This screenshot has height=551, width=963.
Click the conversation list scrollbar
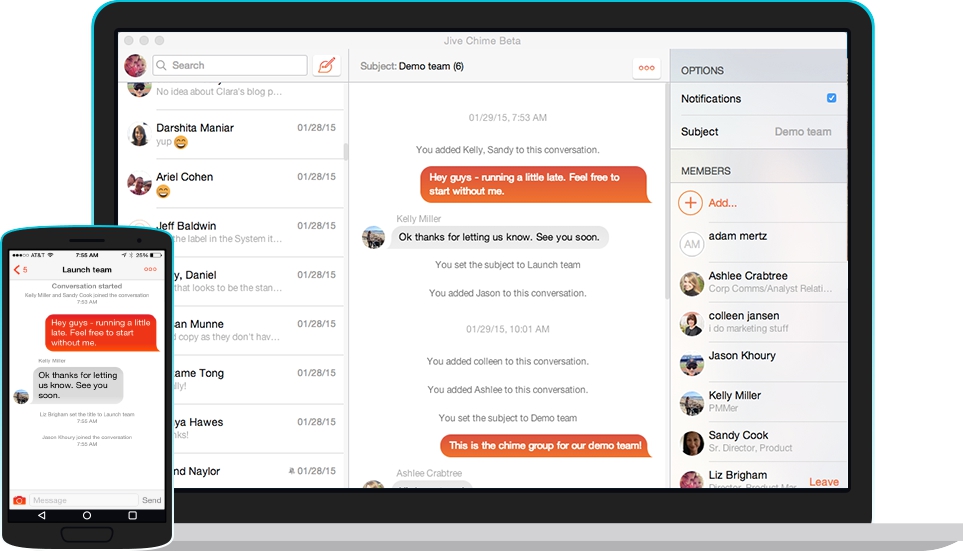(346, 151)
